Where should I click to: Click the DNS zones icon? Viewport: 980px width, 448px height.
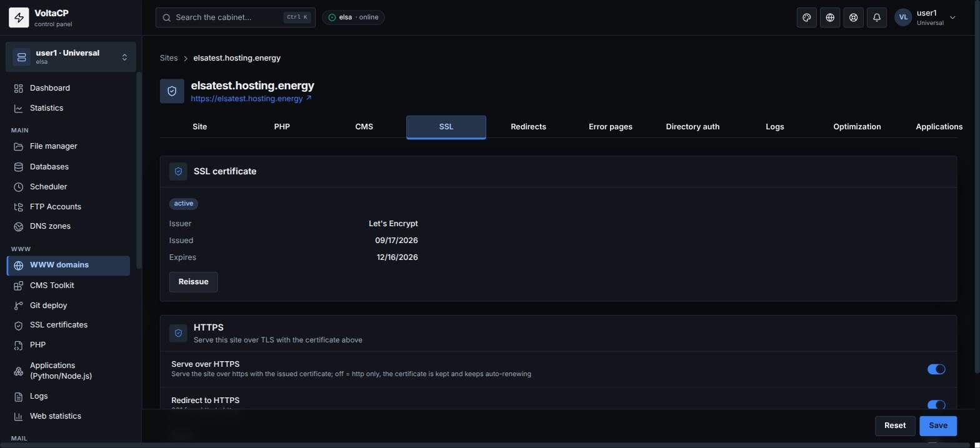click(19, 226)
